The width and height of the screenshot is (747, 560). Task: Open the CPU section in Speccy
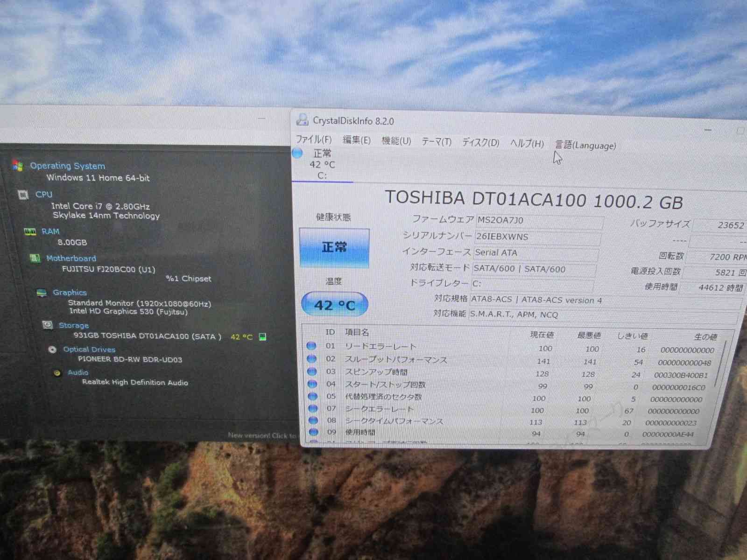point(44,195)
